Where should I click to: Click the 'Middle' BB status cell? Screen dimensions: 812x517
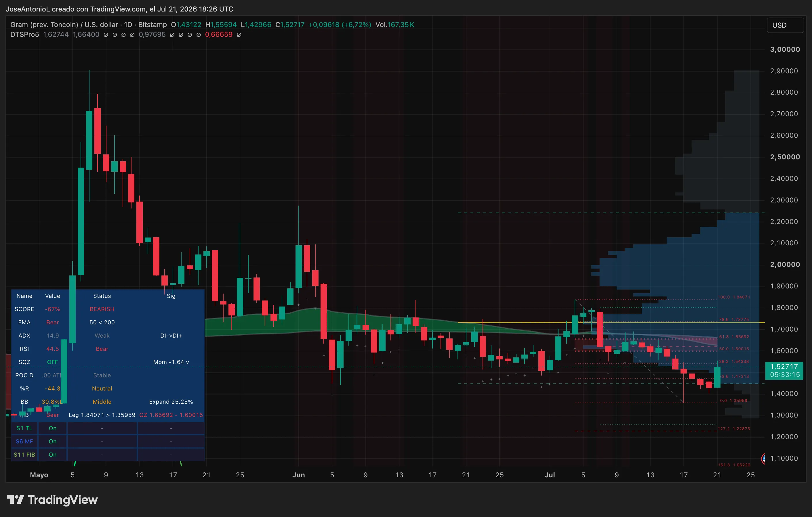pos(102,401)
